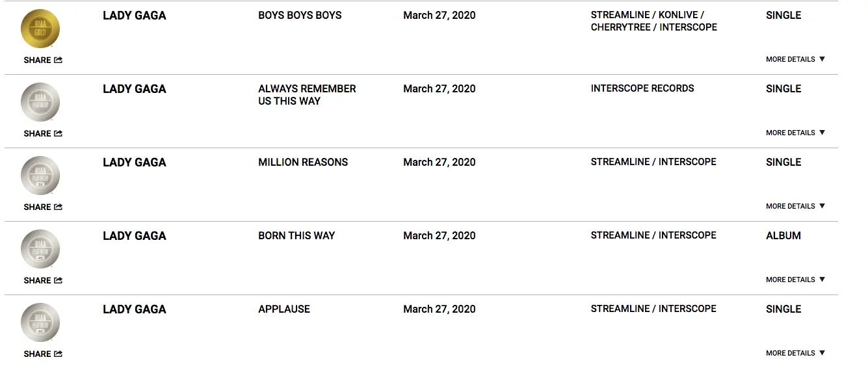Open More Details for Born This Way
Screen dimensions: 868x366
tap(795, 280)
